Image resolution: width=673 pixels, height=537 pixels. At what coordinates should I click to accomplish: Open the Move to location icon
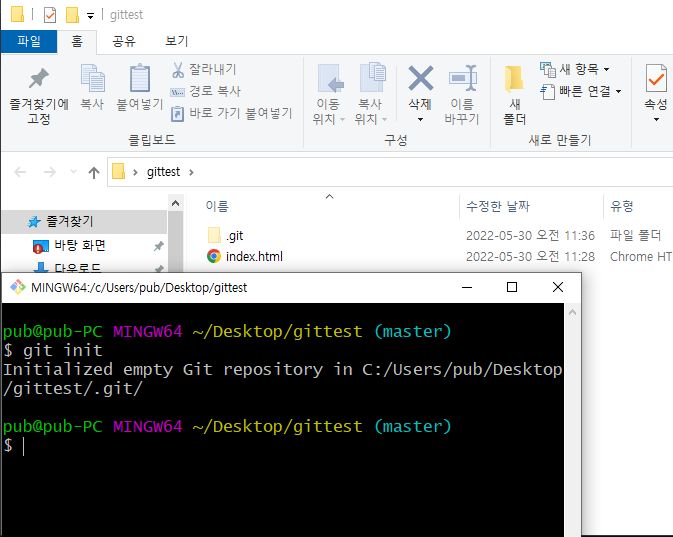[x=330, y=78]
